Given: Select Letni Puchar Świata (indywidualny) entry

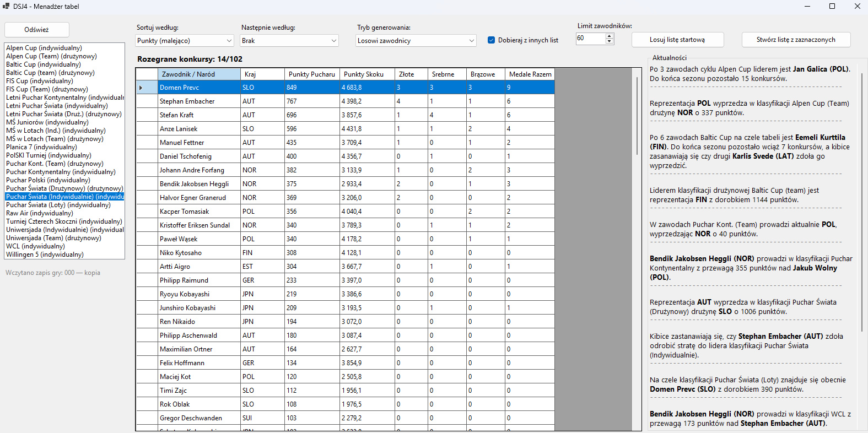Looking at the screenshot, I should (64, 106).
